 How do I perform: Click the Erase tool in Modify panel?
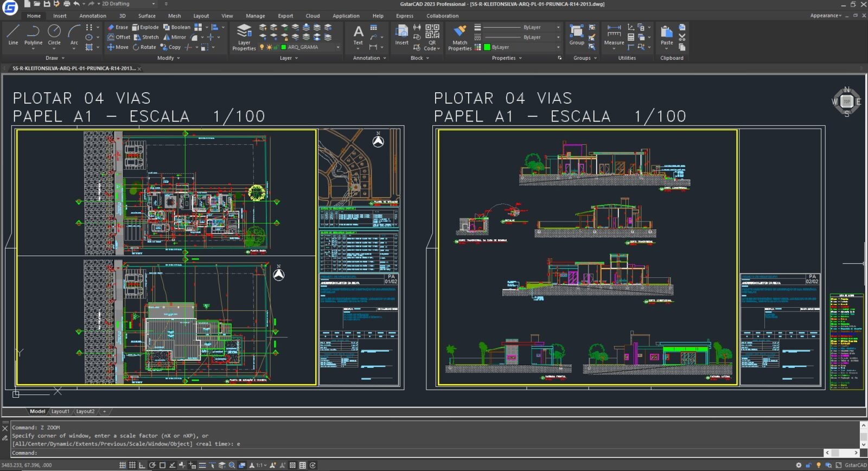(x=118, y=27)
